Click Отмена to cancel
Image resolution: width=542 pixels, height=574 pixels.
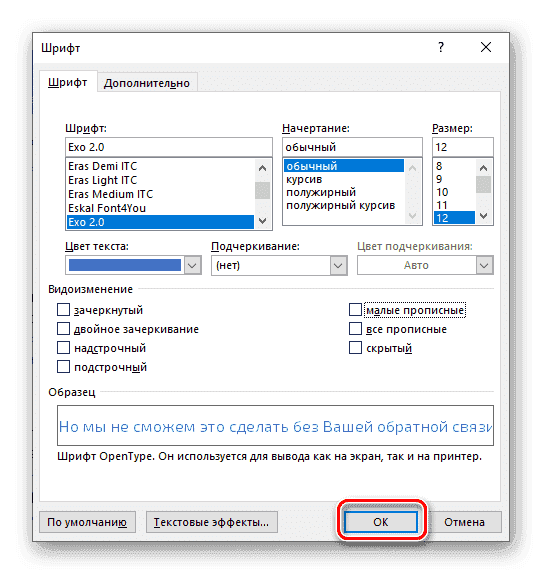tap(464, 522)
